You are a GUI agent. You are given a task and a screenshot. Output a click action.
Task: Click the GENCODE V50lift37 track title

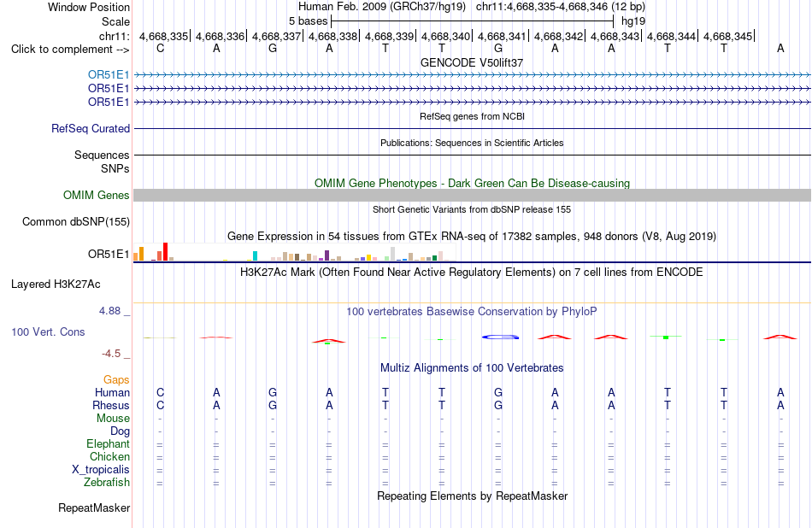[x=472, y=62]
